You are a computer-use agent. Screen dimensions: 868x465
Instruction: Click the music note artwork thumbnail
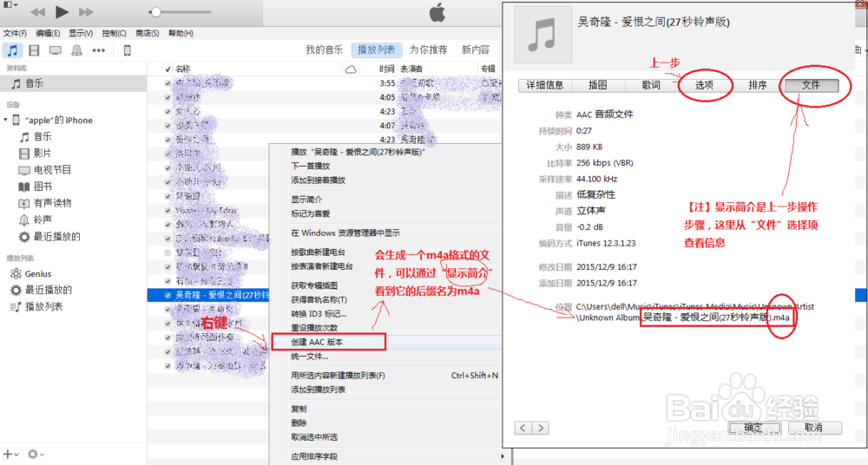542,35
